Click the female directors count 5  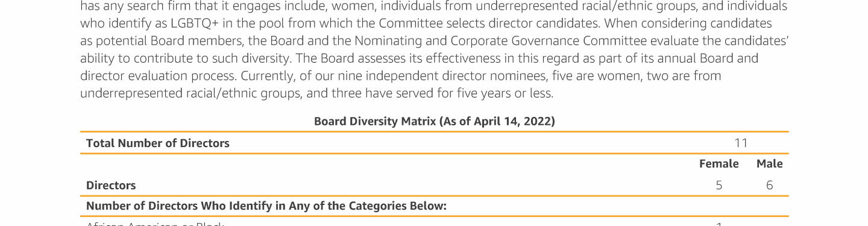tap(719, 186)
